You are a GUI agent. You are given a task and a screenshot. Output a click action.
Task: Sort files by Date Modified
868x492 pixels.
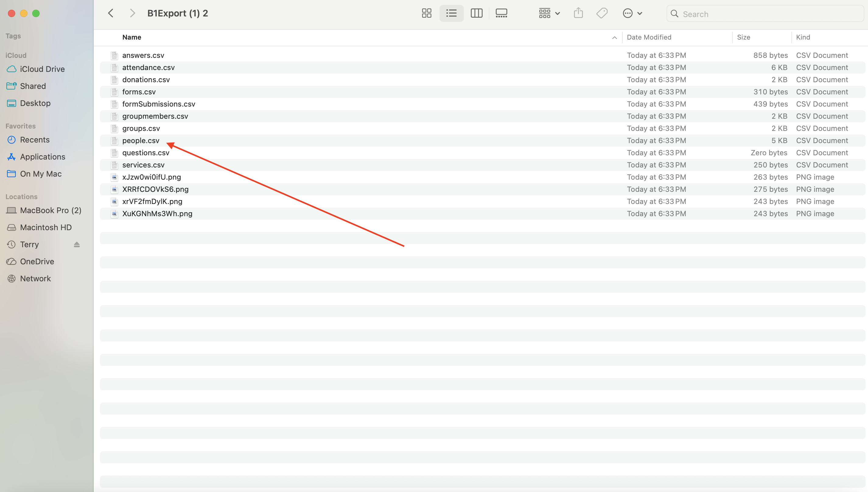tap(649, 37)
